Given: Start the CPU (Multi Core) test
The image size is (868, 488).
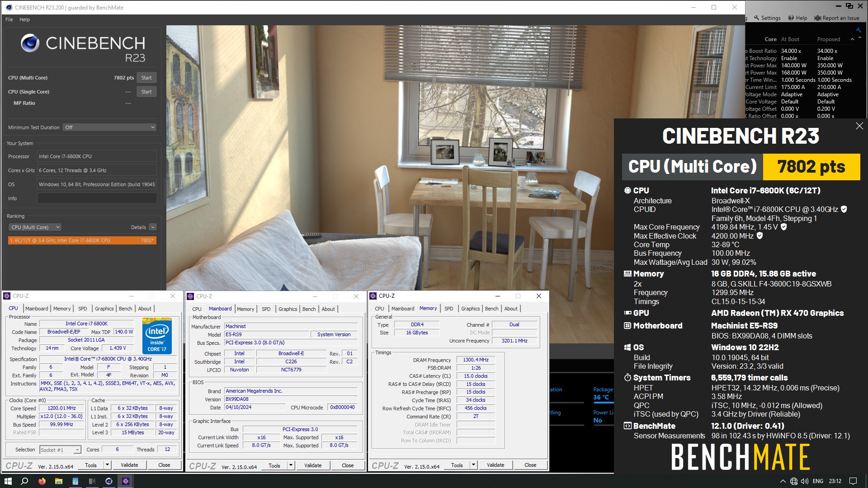Looking at the screenshot, I should pyautogui.click(x=146, y=78).
